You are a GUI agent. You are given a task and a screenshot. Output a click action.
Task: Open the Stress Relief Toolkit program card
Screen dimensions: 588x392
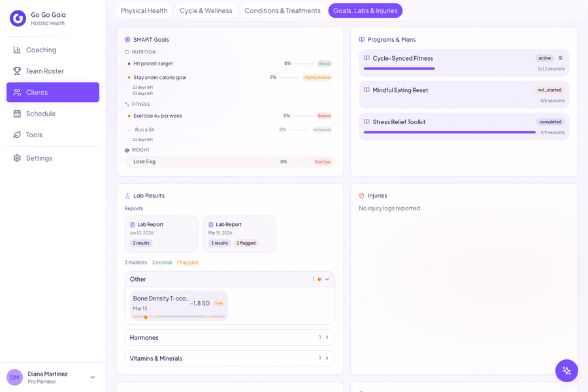point(465,126)
